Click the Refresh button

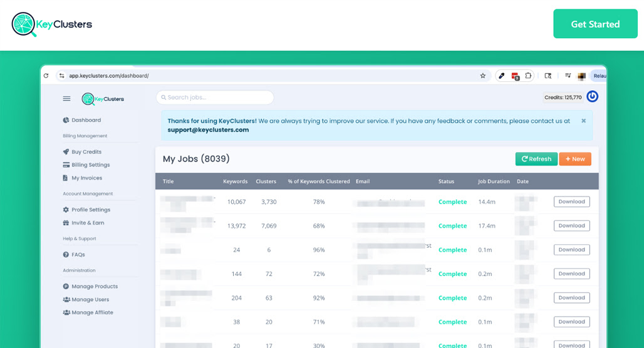536,159
